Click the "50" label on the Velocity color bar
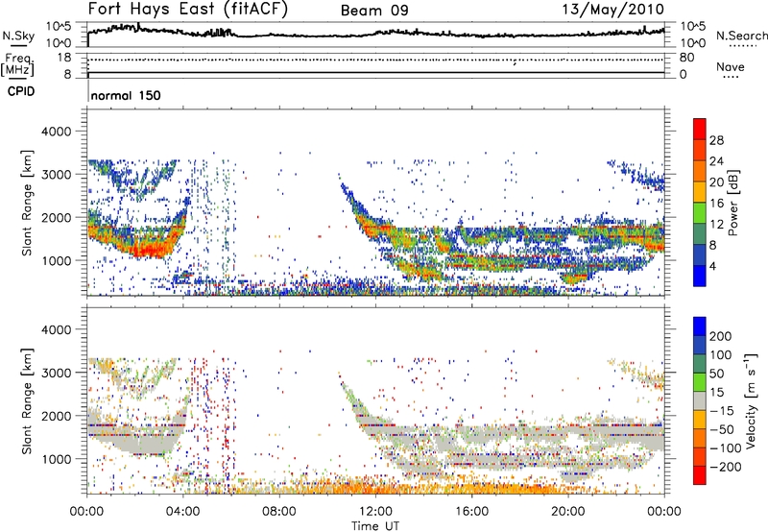Screen dimensions: 768x532 coord(716,374)
